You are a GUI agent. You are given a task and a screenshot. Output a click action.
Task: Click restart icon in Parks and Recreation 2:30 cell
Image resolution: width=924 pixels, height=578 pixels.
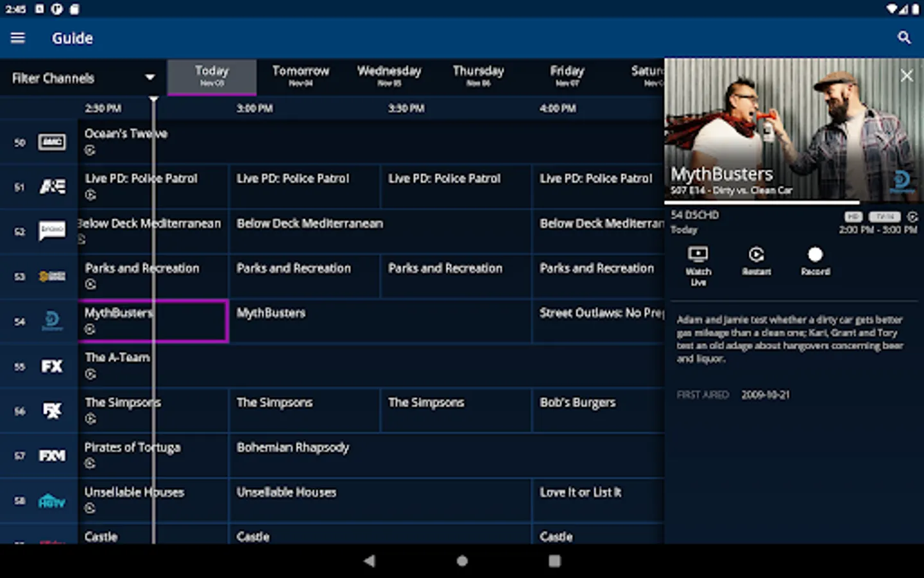point(90,285)
